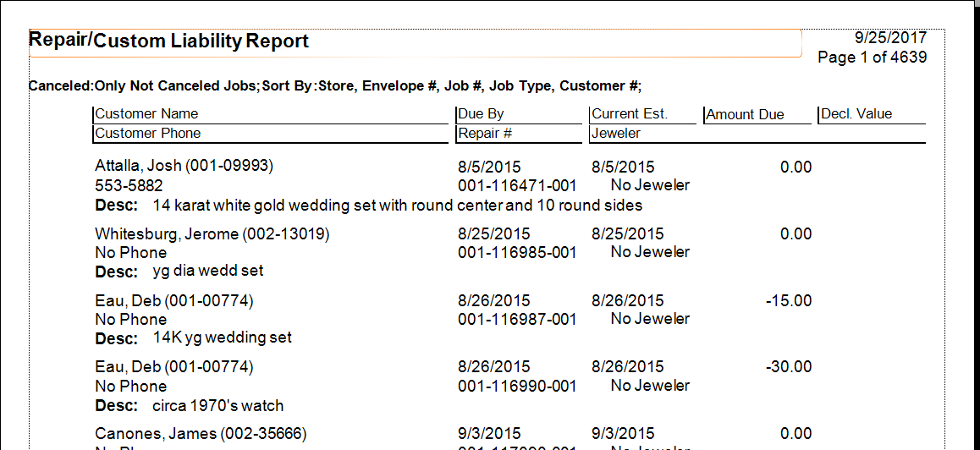
Task: Click the circa 1970's watch description
Action: tap(217, 405)
